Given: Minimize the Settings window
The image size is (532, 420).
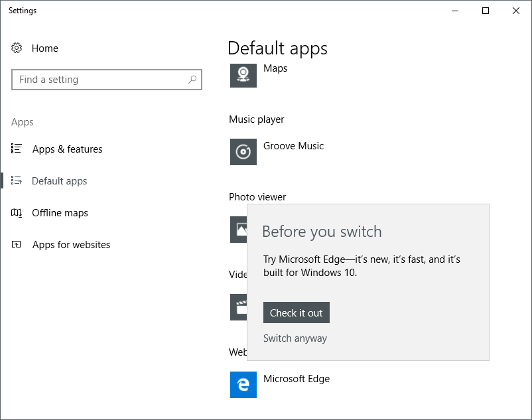Looking at the screenshot, I should pyautogui.click(x=455, y=11).
